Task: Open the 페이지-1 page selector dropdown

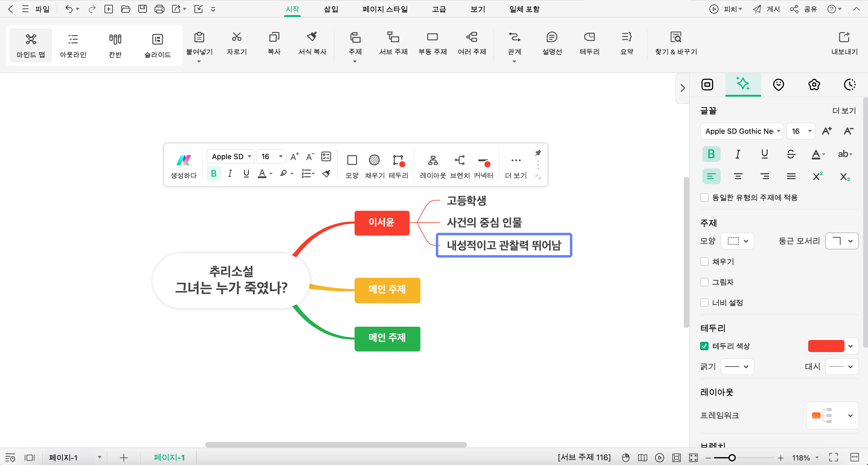Action: (x=75, y=457)
